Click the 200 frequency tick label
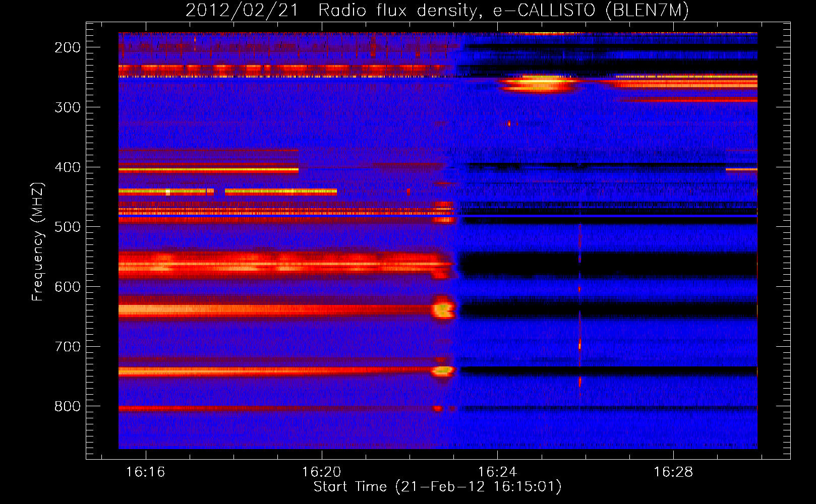Image resolution: width=816 pixels, height=504 pixels. 68,47
